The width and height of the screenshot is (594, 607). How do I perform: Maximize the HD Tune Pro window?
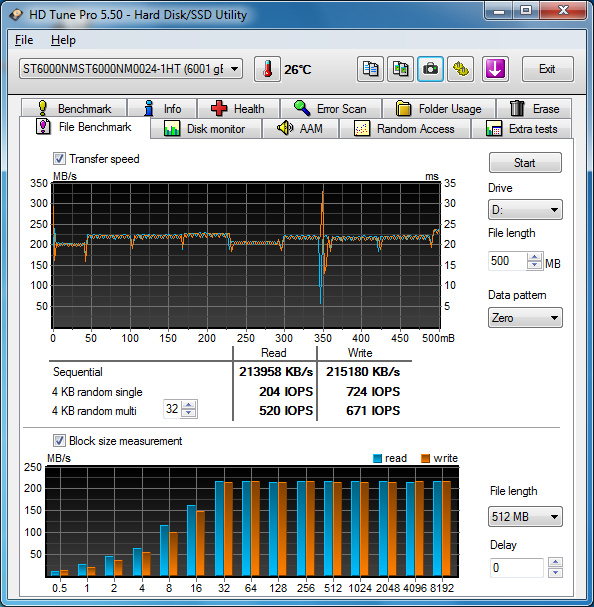pos(526,11)
